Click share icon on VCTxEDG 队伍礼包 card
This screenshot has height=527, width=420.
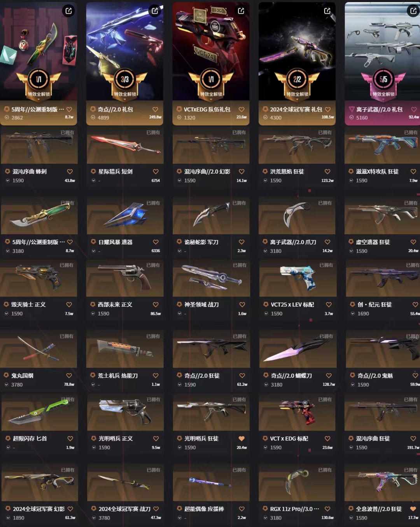pyautogui.click(x=241, y=11)
